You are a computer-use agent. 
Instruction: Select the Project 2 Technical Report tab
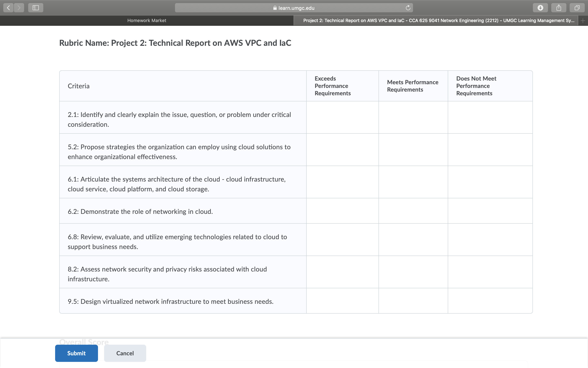pos(436,21)
